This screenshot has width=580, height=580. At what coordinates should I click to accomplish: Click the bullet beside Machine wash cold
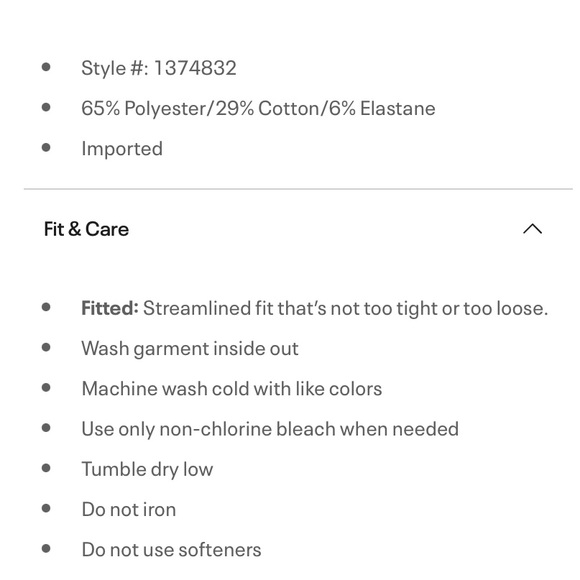click(46, 388)
